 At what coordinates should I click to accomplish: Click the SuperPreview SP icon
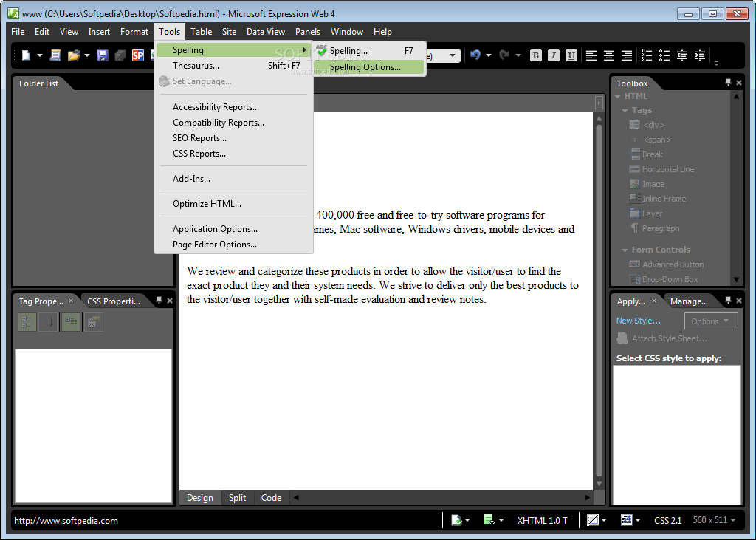[x=138, y=55]
